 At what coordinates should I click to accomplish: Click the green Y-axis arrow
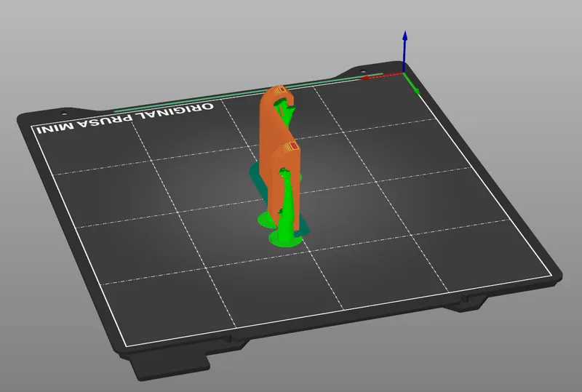click(x=411, y=84)
